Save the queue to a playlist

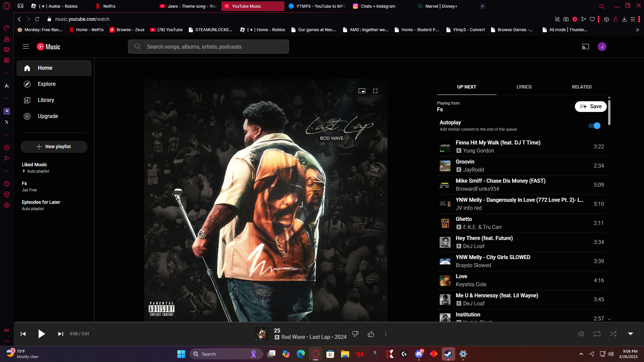590,107
